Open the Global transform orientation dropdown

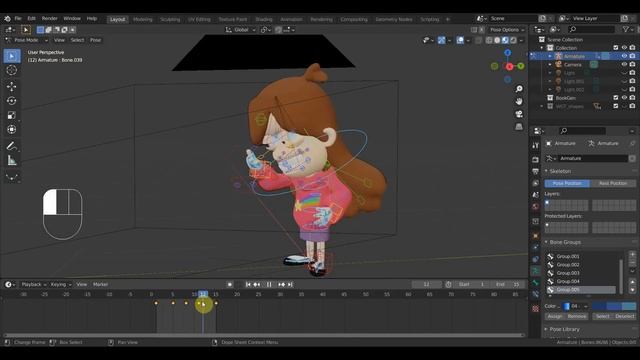click(241, 30)
